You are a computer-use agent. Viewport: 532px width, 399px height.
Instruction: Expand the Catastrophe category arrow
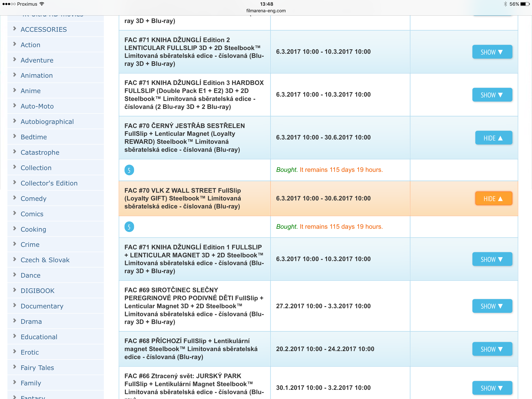[15, 151]
